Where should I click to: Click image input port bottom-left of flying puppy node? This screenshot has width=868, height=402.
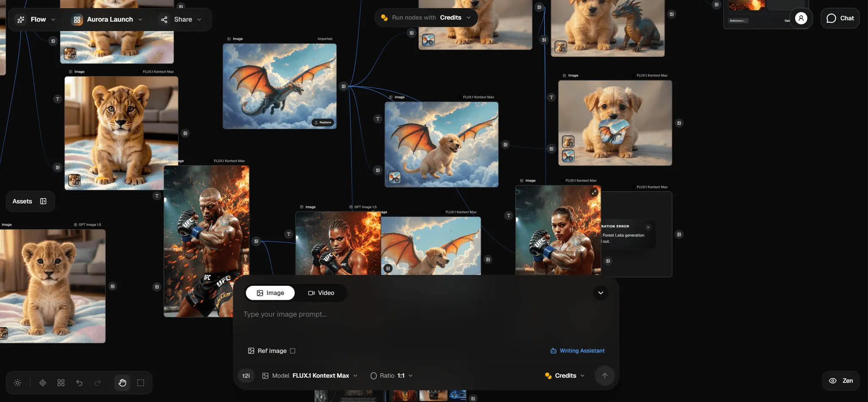pos(378,170)
